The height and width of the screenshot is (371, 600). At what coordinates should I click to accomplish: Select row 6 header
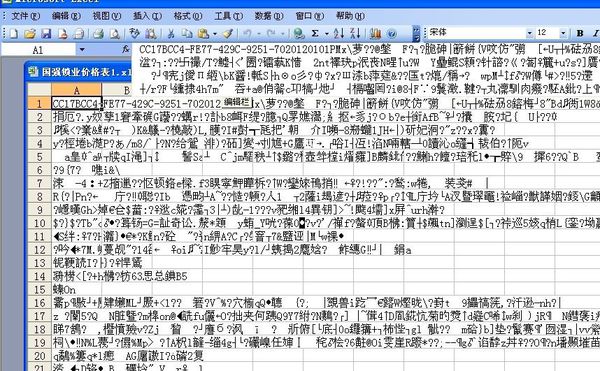(x=40, y=170)
